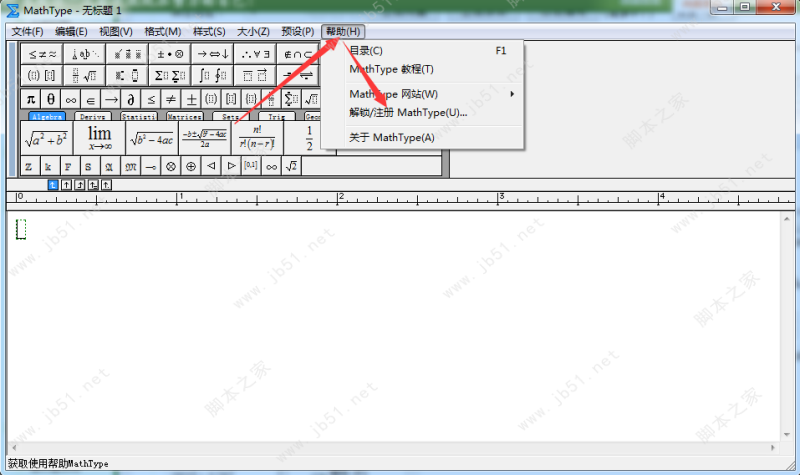Insert the not-equal symbol
The image size is (800, 475).
(170, 98)
